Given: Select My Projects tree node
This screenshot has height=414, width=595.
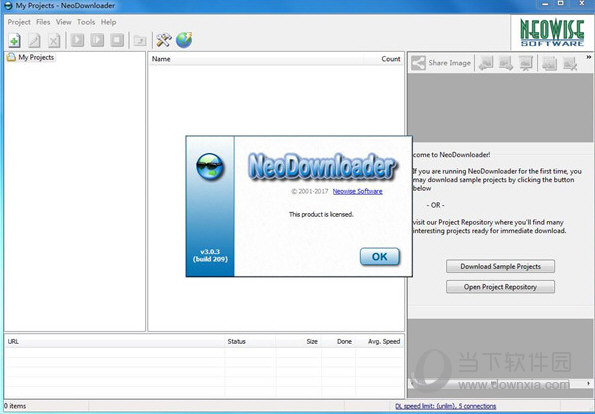Looking at the screenshot, I should [x=36, y=57].
